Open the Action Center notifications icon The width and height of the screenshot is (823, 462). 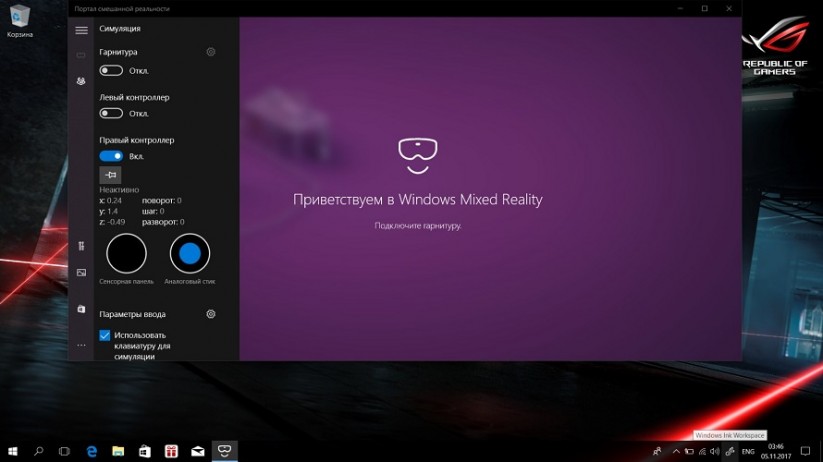coord(805,452)
